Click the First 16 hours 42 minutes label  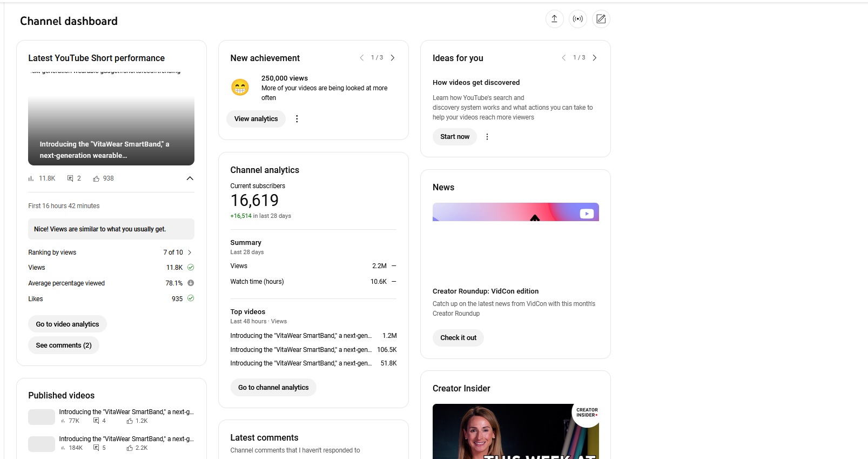tap(64, 206)
